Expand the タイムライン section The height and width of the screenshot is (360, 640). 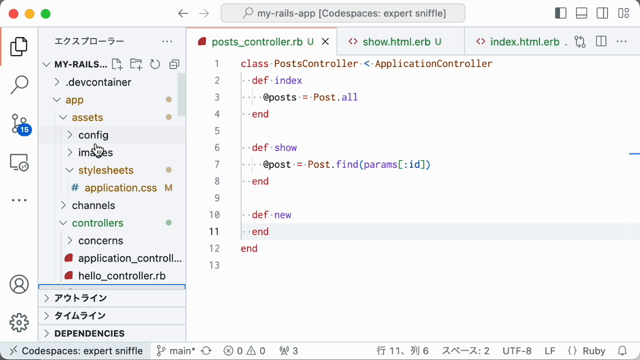[112, 316]
